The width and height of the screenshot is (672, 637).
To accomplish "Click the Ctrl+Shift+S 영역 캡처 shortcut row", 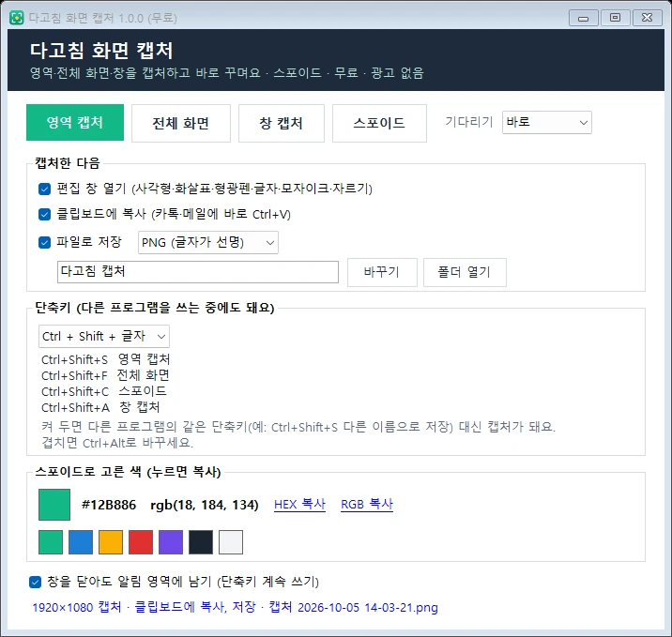I will click(106, 359).
